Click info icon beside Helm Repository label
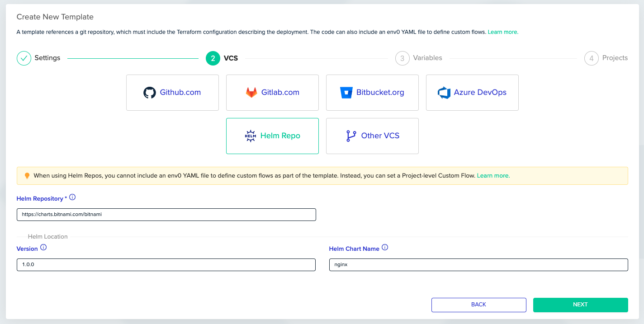The width and height of the screenshot is (644, 324). coord(72,197)
